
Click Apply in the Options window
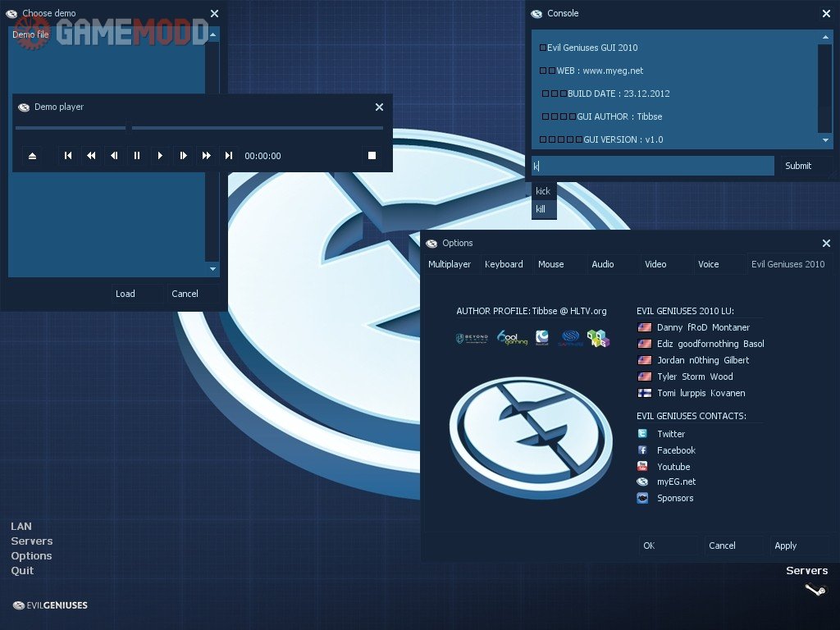click(x=786, y=546)
